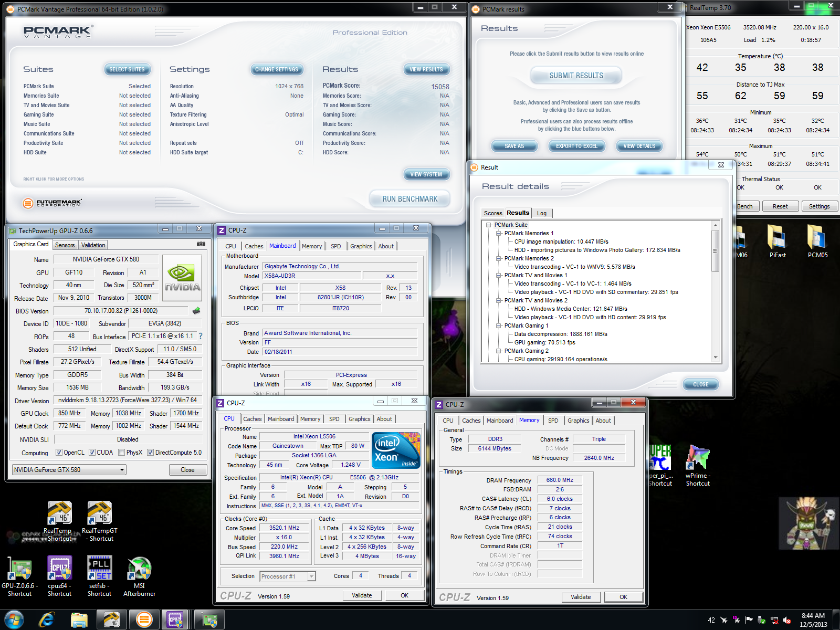Click the NVIDIA logo in GPU-Z
The width and height of the screenshot is (840, 630).
click(182, 278)
